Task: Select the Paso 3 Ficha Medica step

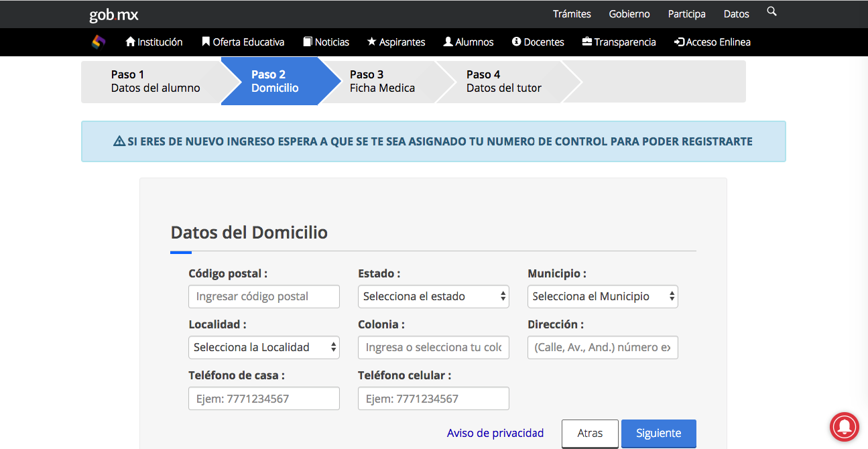Action: [x=382, y=81]
